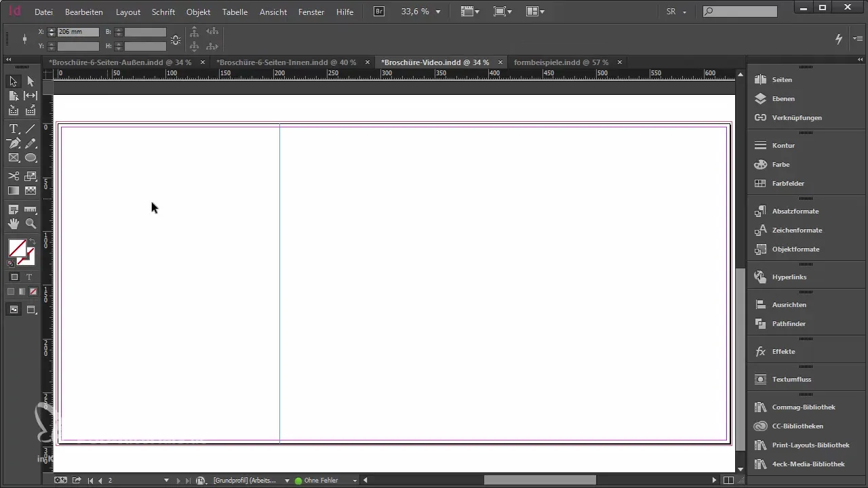Click Quick Apply lightning icon
Screen dimensions: 868x488
pos(839,39)
